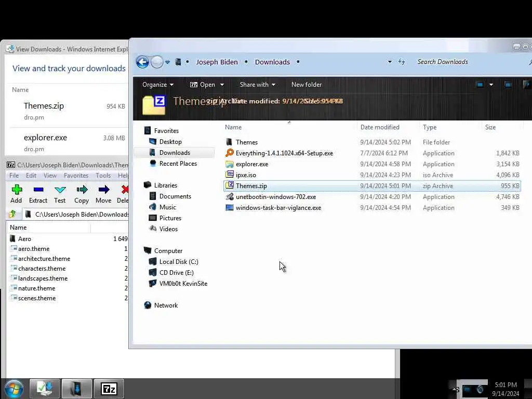Click the 7-Zip Test button
This screenshot has width=532, height=399.
tap(60, 194)
